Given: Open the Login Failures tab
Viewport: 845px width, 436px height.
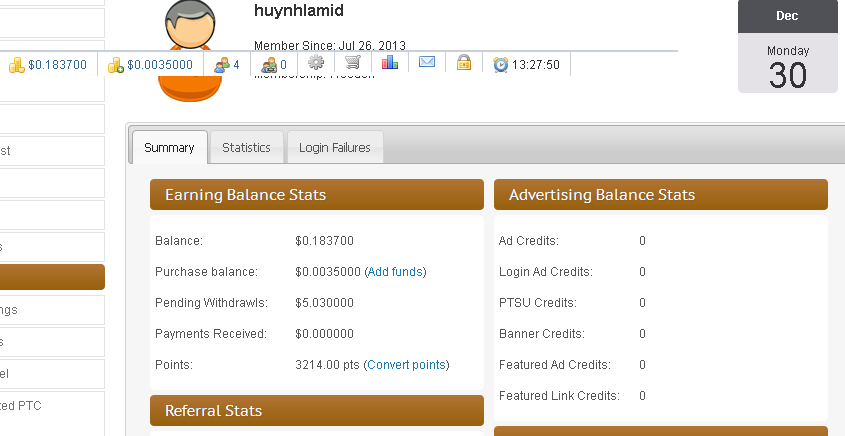Looking at the screenshot, I should tap(335, 147).
